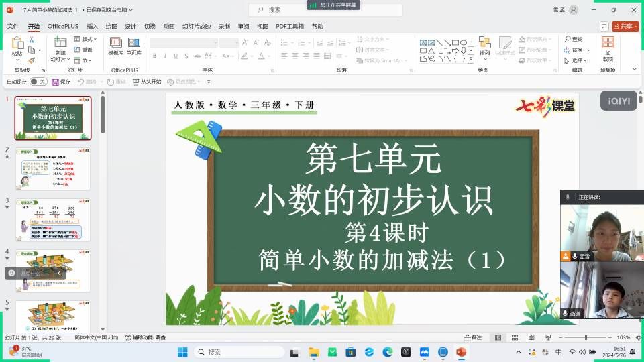This screenshot has width=644, height=362.
Task: Open the 插入 ribbon tab
Action: tap(92, 27)
